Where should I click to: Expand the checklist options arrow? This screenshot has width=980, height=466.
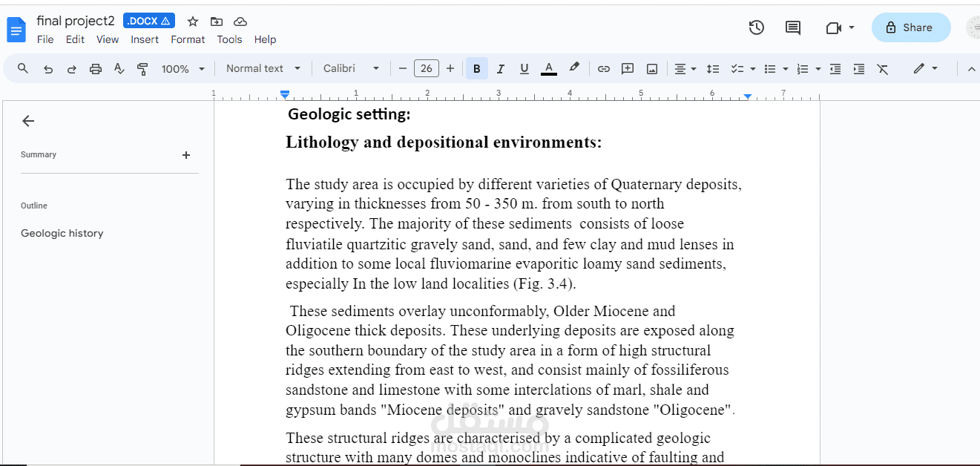coord(753,69)
